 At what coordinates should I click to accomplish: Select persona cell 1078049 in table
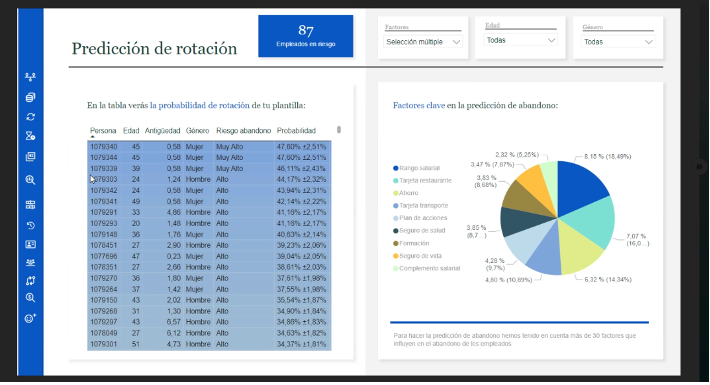click(x=103, y=333)
